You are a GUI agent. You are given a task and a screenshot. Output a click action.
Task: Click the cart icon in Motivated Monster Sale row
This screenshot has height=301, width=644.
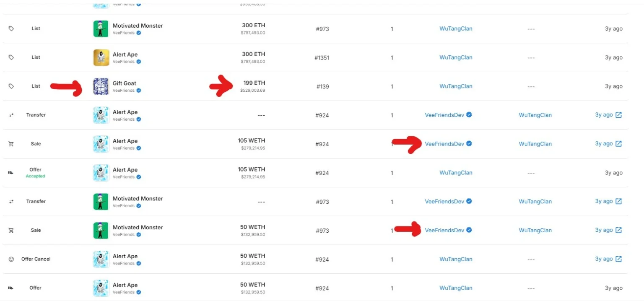click(11, 230)
